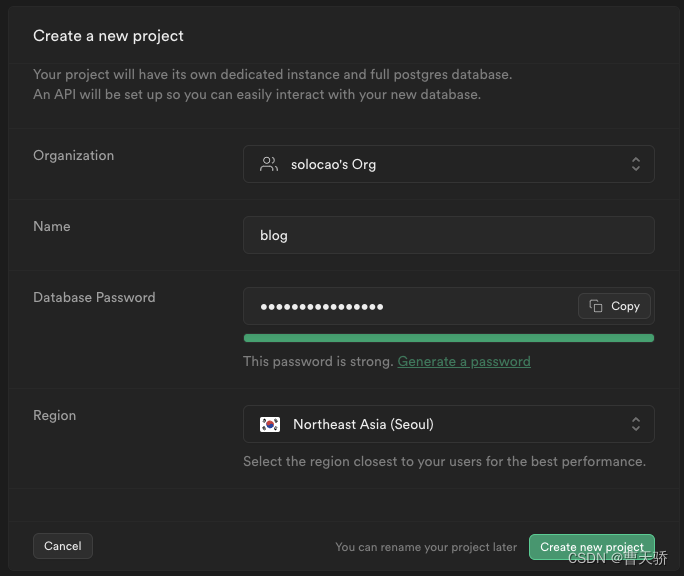Cancel creating the project

[63, 546]
